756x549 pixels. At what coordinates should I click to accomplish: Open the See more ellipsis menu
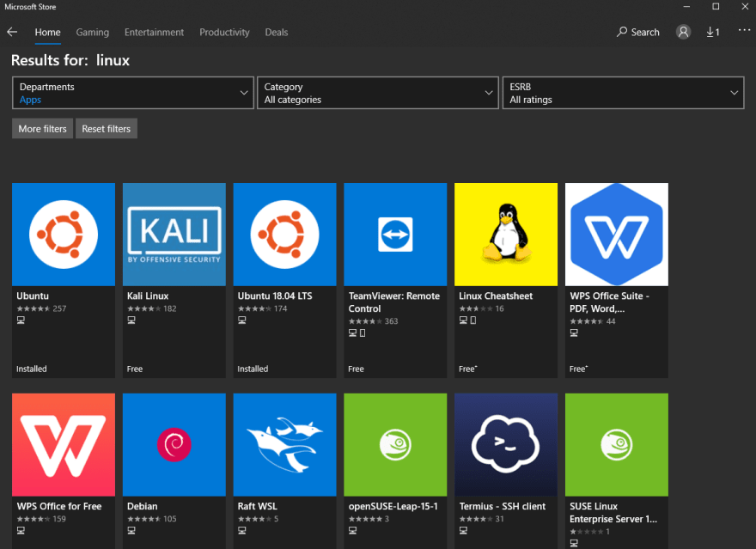coord(744,30)
